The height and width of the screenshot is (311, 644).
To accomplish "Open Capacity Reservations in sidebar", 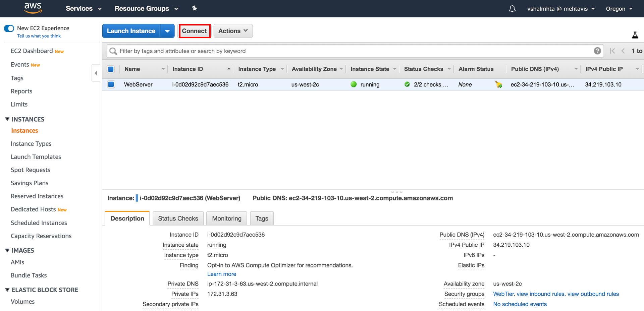I will (41, 236).
